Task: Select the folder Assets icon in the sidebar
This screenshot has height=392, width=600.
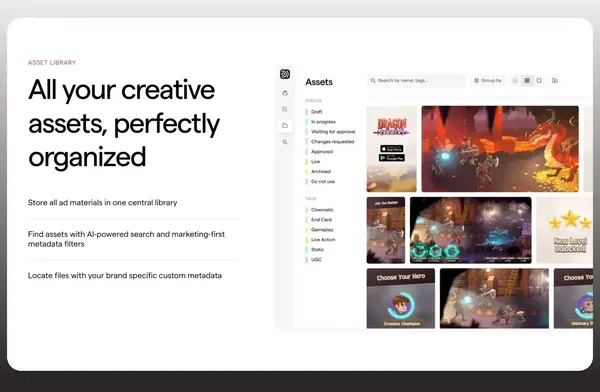Action: (285, 126)
